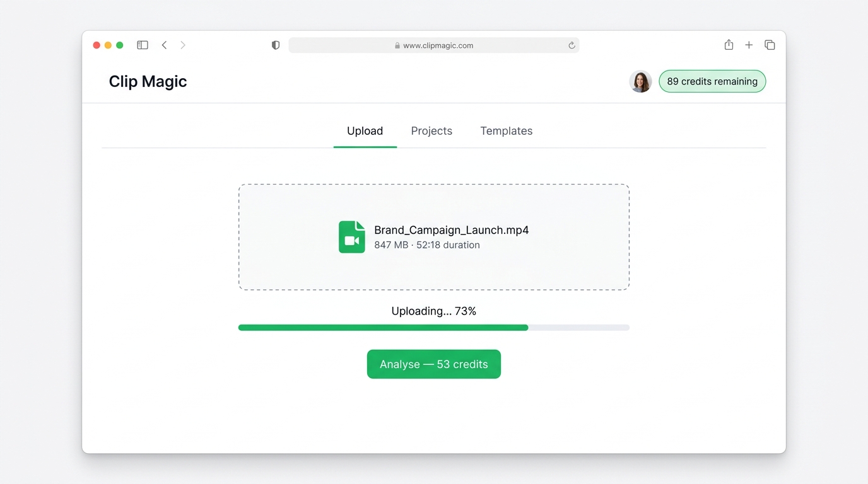This screenshot has width=868, height=484.
Task: Click the Clip Magic logo
Action: [x=148, y=81]
